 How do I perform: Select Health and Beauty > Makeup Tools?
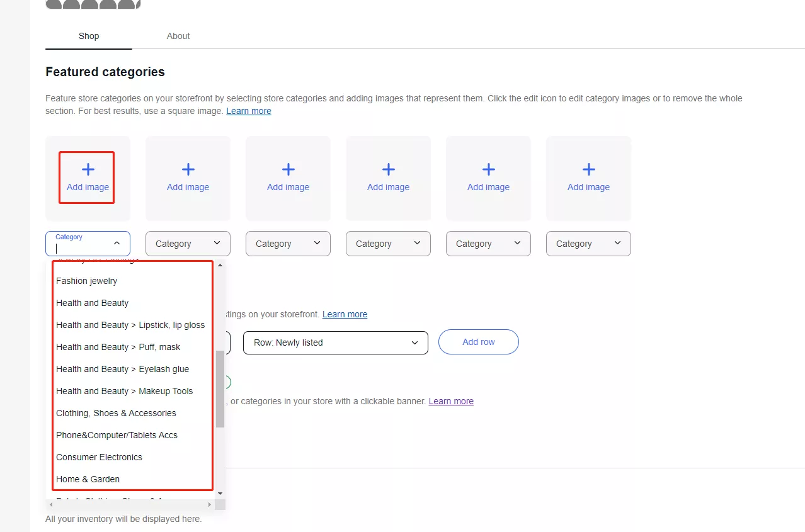click(125, 391)
